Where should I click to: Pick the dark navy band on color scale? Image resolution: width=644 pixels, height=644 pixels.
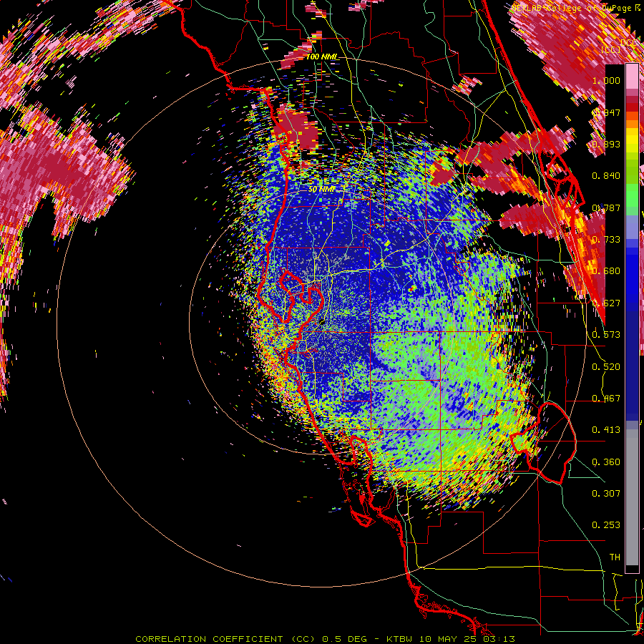(632, 361)
